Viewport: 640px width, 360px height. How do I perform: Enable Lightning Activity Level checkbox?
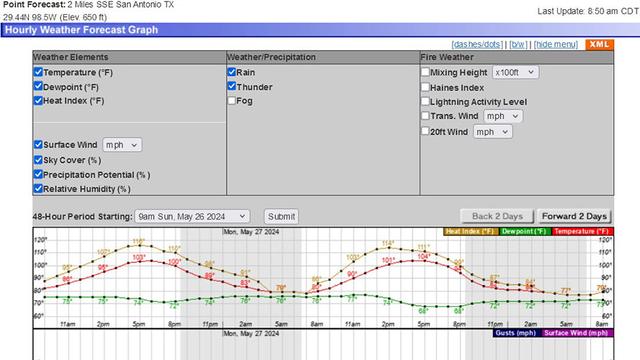425,101
